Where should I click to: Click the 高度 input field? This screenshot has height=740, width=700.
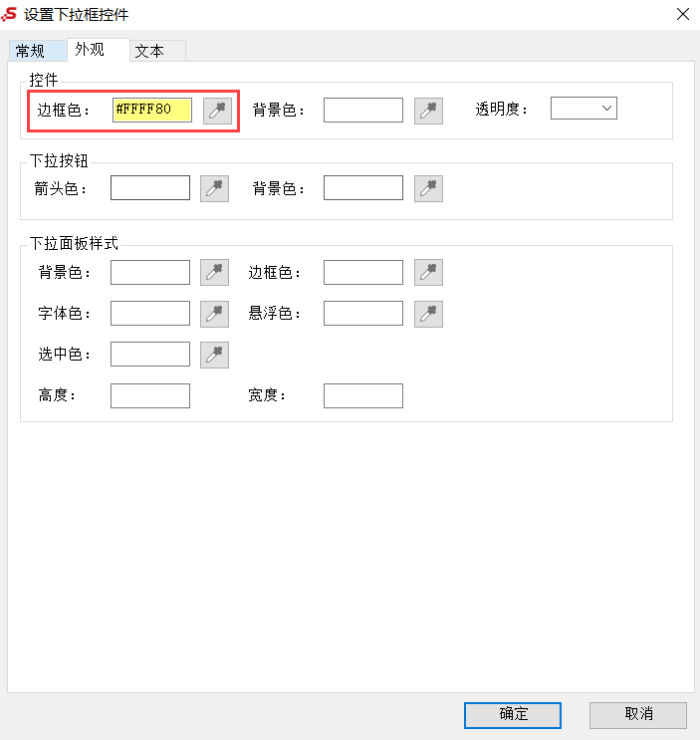150,395
